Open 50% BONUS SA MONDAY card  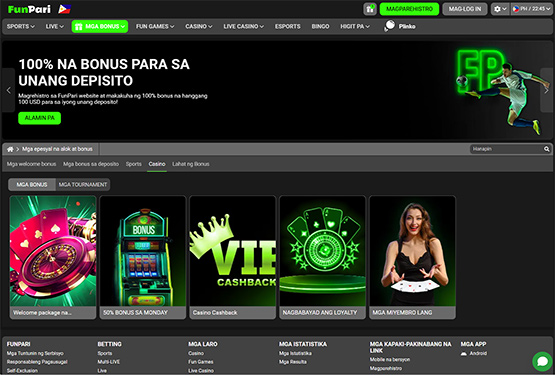click(143, 257)
